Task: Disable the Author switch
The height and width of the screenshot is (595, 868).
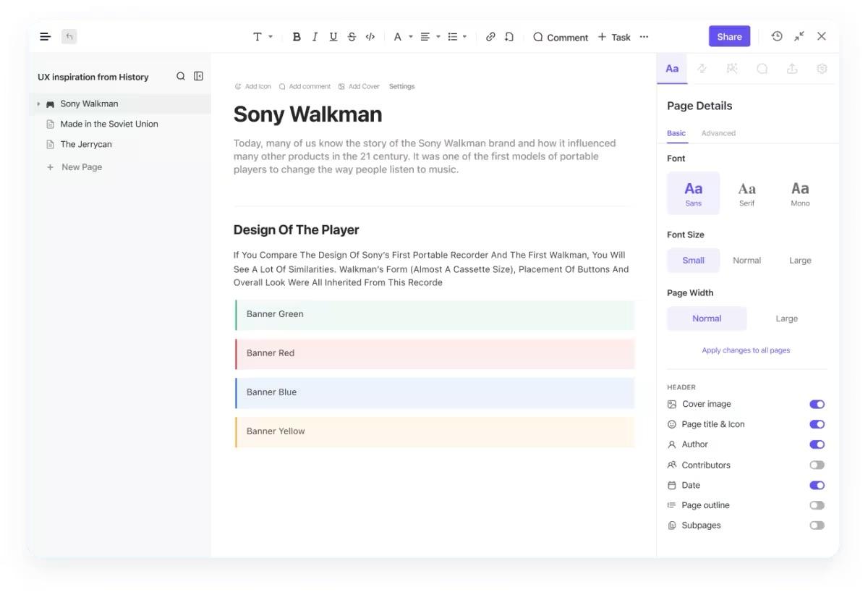Action: 817,445
